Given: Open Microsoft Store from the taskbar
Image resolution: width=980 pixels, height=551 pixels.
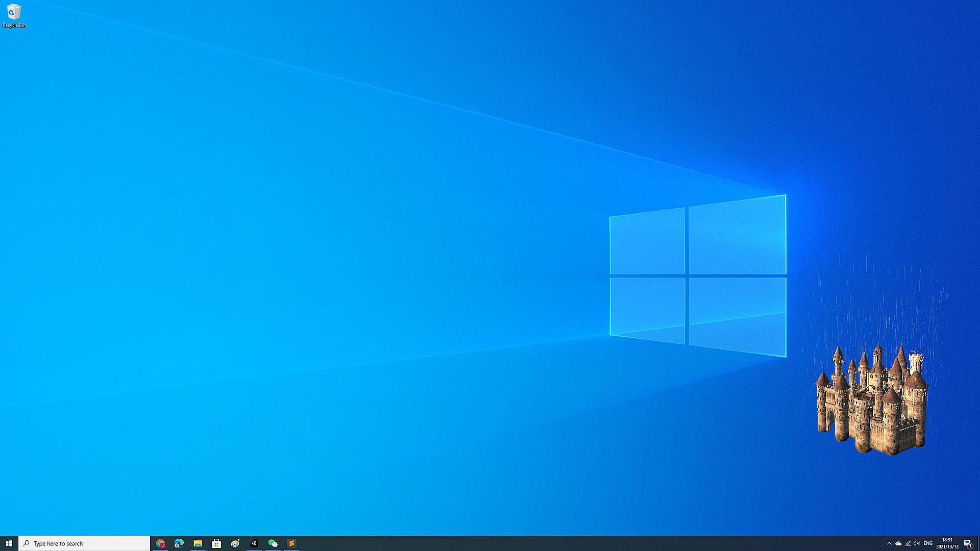Looking at the screenshot, I should tap(216, 543).
